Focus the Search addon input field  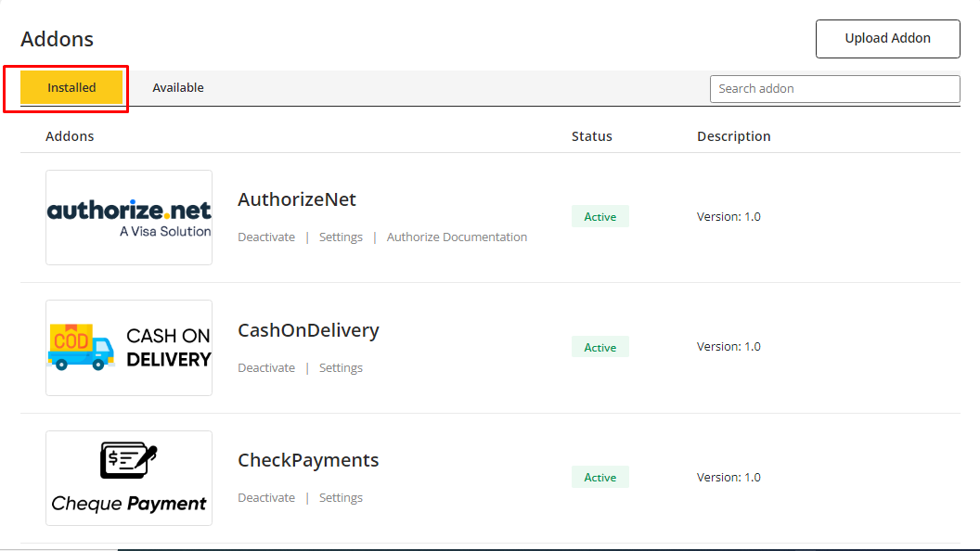tap(834, 89)
